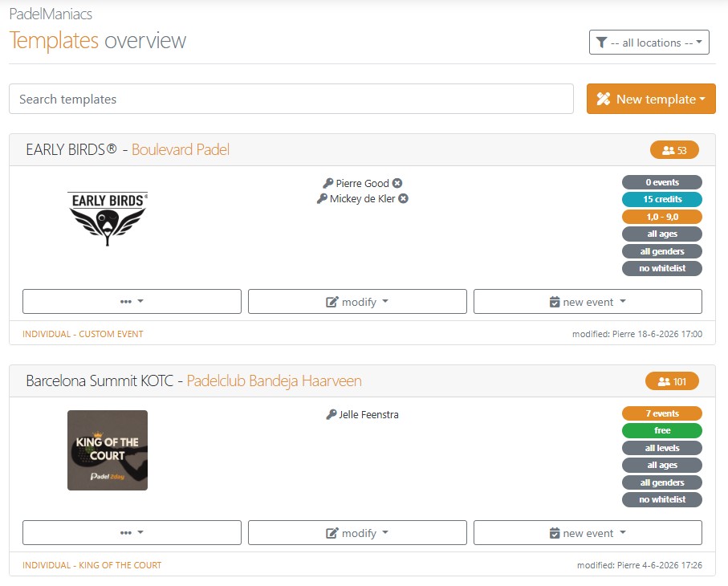Click no whitelist badge in Barcelona Summit card
The image size is (728, 586).
[x=662, y=499]
